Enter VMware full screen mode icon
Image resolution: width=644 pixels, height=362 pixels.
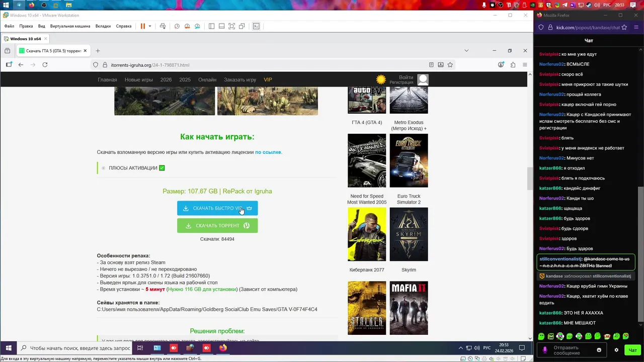(231, 26)
